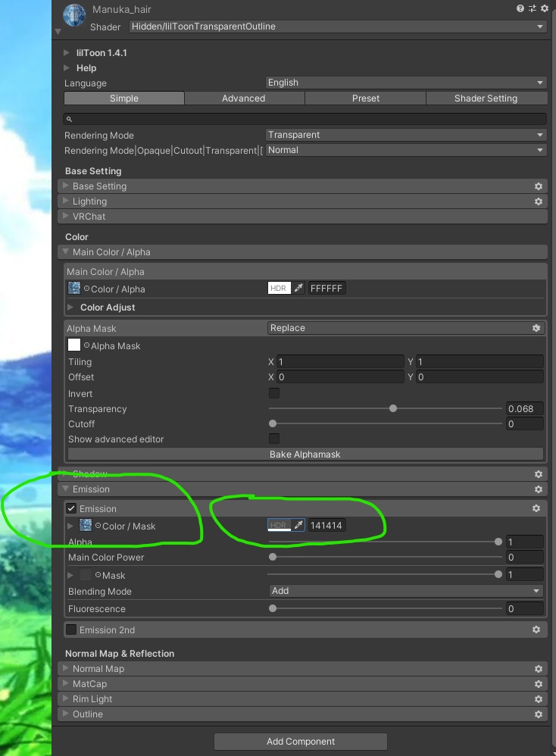This screenshot has width=556, height=756.
Task: Switch to the Preset tab
Action: coord(366,98)
